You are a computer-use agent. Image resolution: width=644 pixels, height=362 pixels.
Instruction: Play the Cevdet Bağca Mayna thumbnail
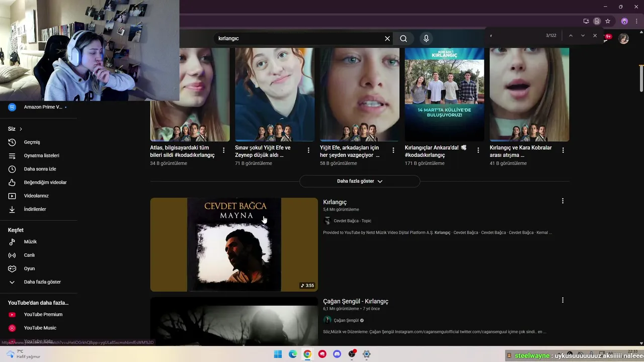coord(234,244)
